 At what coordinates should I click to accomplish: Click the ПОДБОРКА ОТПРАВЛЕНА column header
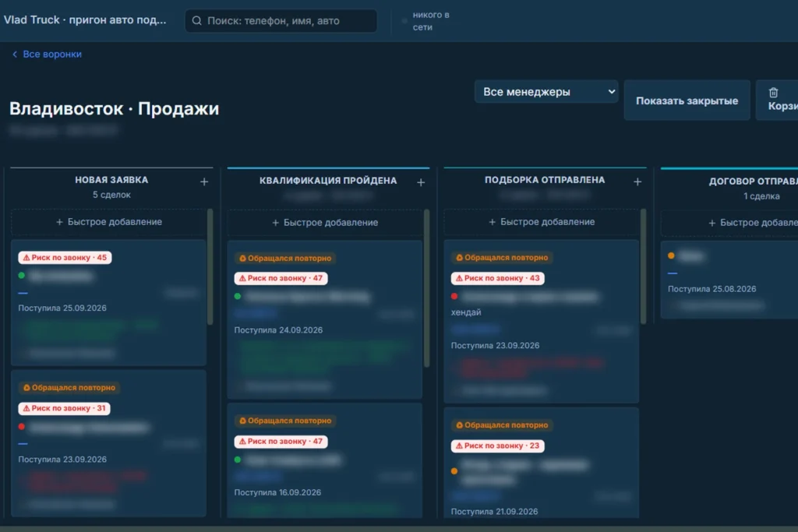click(545, 179)
